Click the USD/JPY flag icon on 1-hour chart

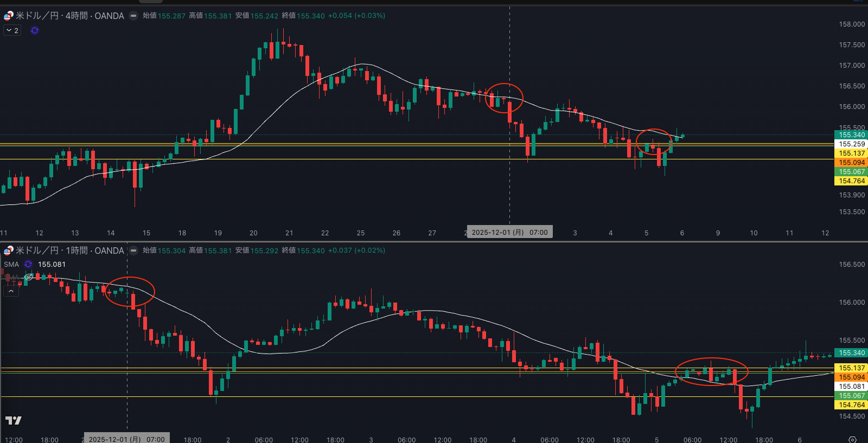click(x=9, y=251)
